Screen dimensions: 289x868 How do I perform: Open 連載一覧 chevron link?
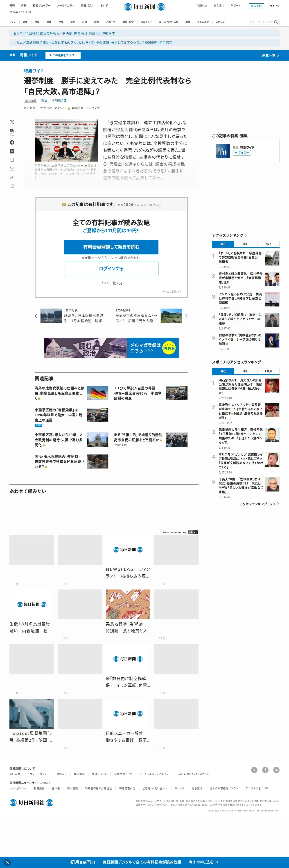271,55
